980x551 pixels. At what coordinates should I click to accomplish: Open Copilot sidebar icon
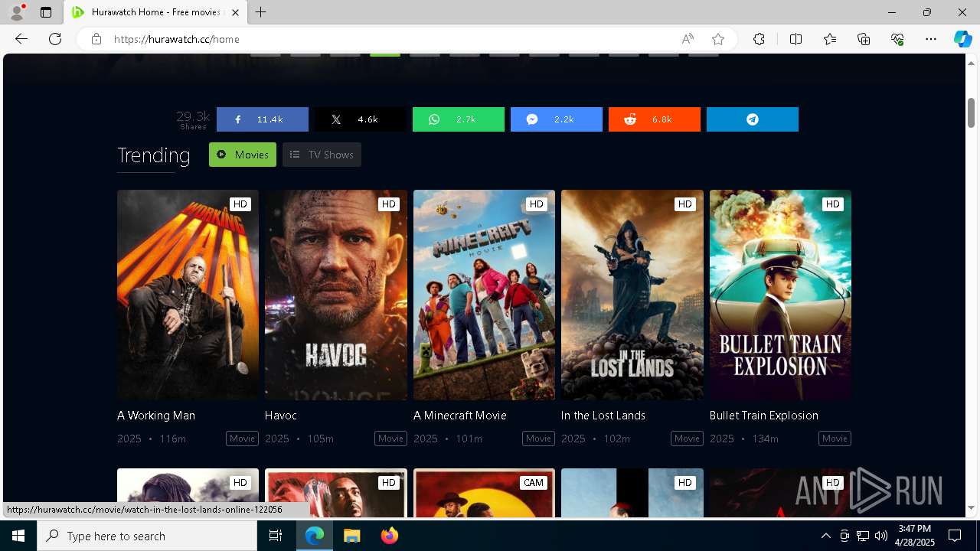point(962,39)
